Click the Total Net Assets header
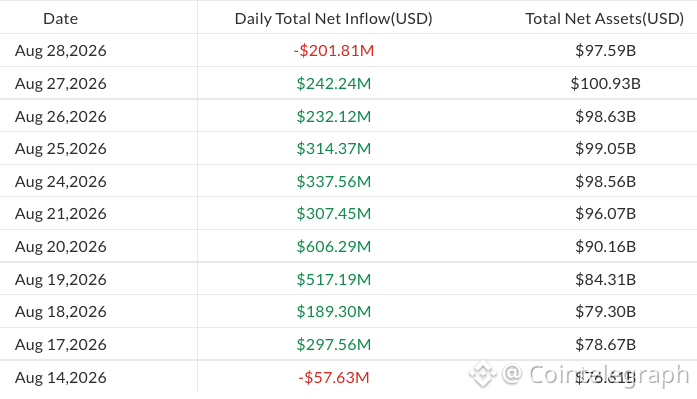 tap(605, 19)
